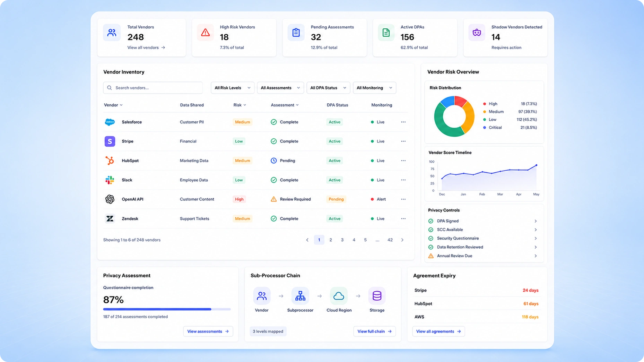Expand the All Monitoring dropdown
This screenshot has width=644, height=362.
point(374,88)
